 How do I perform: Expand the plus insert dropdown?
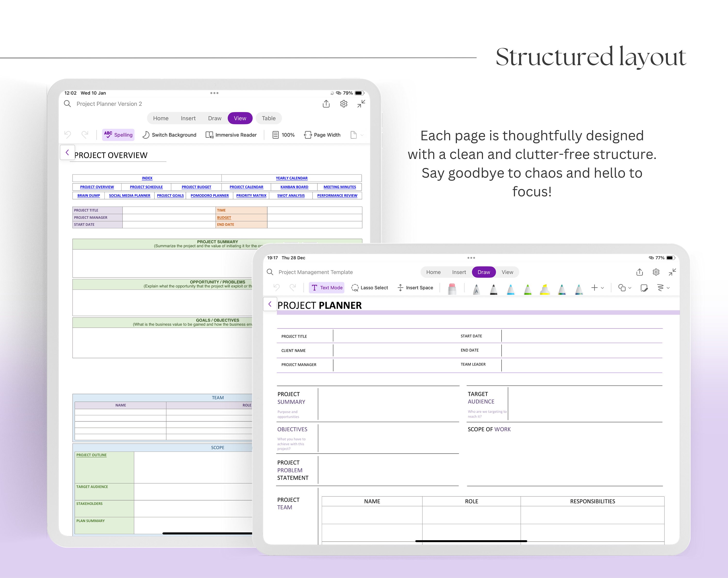tap(602, 288)
